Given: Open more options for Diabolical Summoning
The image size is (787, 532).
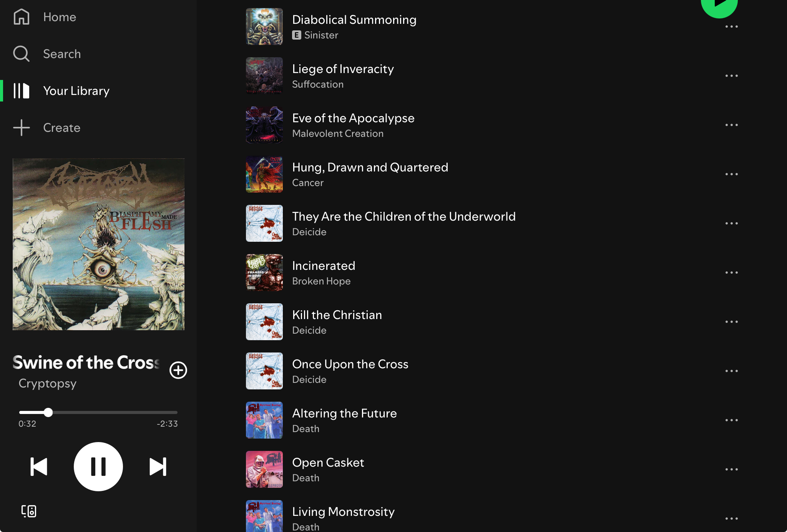Looking at the screenshot, I should point(732,27).
